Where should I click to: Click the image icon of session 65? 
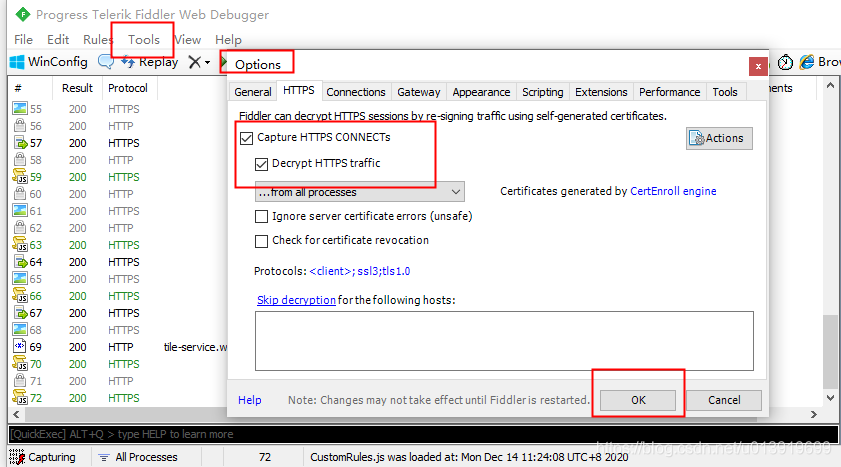[x=20, y=278]
